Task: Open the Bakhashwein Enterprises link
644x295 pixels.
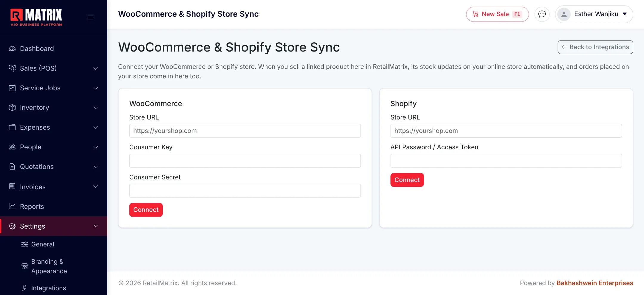Action: pos(595,283)
